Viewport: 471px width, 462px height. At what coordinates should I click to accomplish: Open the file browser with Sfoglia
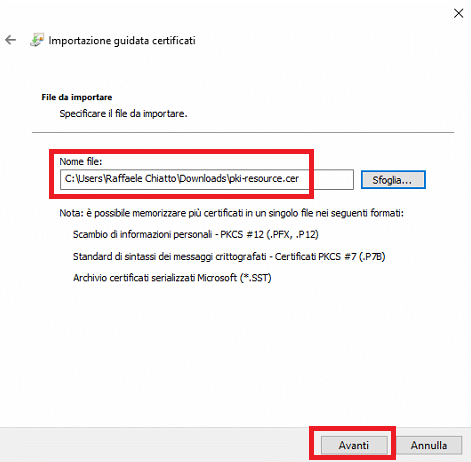(393, 180)
